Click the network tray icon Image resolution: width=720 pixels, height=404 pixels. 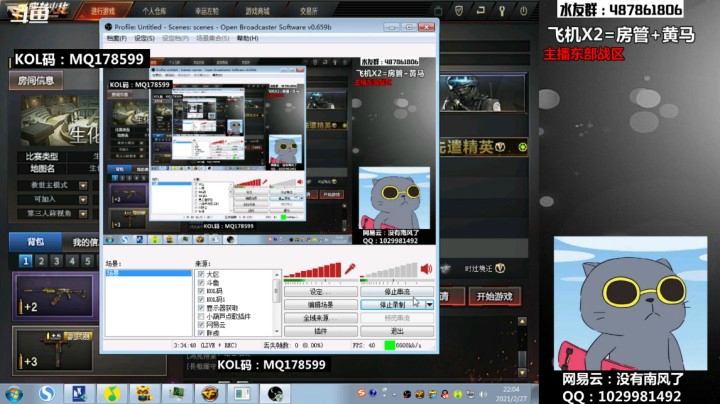pos(470,394)
